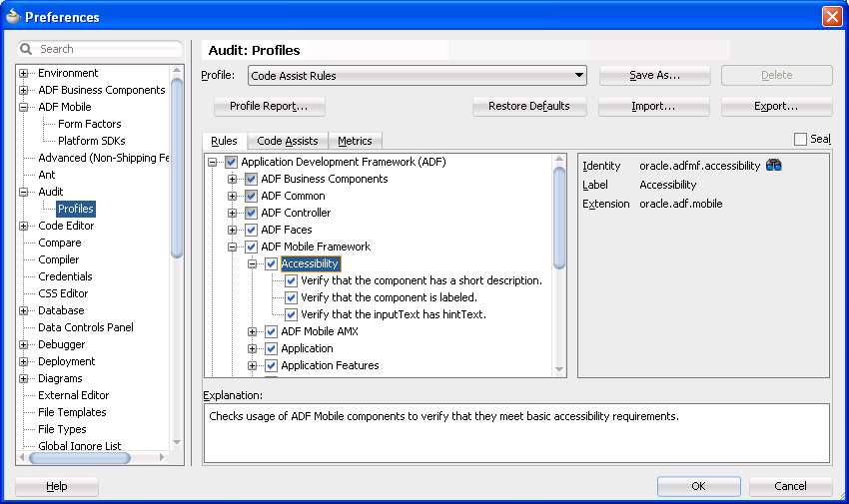
Task: Expand the Diagrams tree node
Action: [x=23, y=378]
